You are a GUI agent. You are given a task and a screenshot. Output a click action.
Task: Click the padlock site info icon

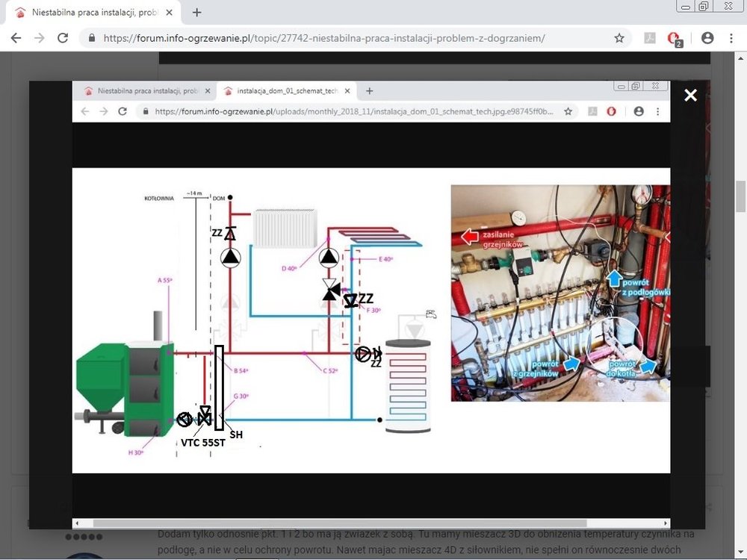tap(92, 38)
